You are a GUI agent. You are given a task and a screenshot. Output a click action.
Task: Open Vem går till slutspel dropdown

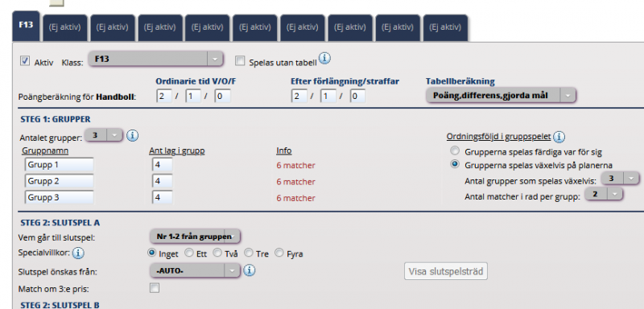pos(195,237)
